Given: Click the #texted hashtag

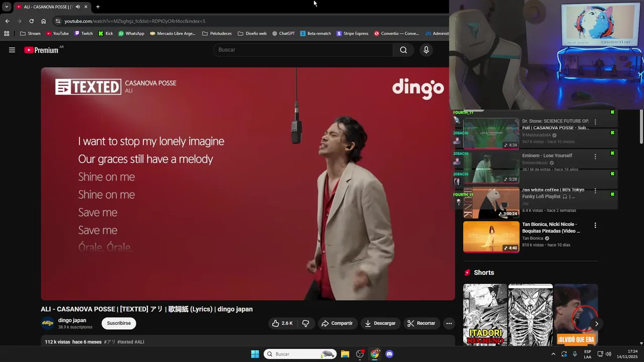Looking at the screenshot, I should (x=125, y=342).
